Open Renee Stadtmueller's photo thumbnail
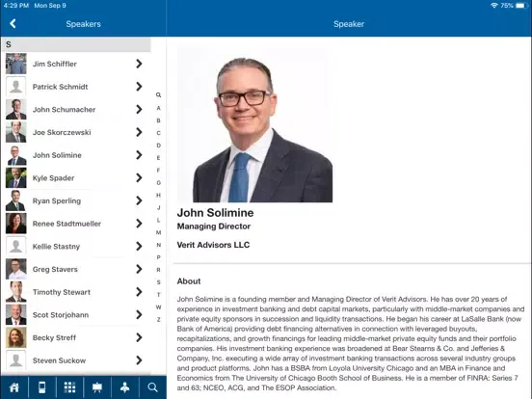The width and height of the screenshot is (532, 399). coord(16,224)
